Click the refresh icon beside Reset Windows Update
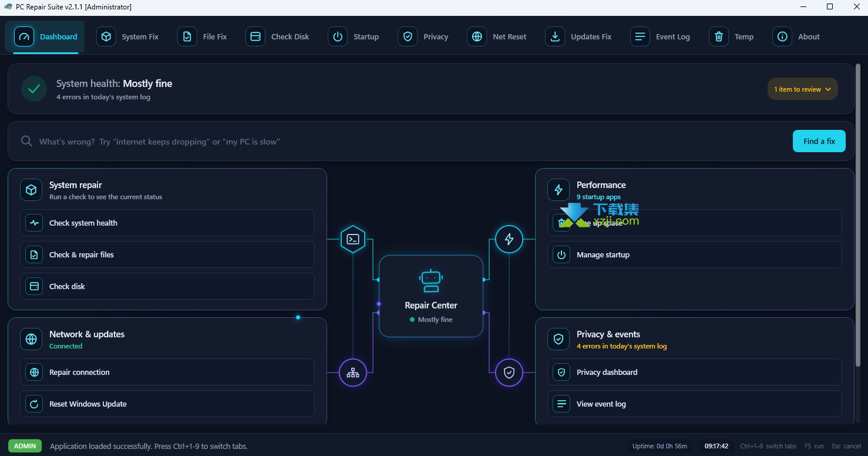 tap(34, 404)
